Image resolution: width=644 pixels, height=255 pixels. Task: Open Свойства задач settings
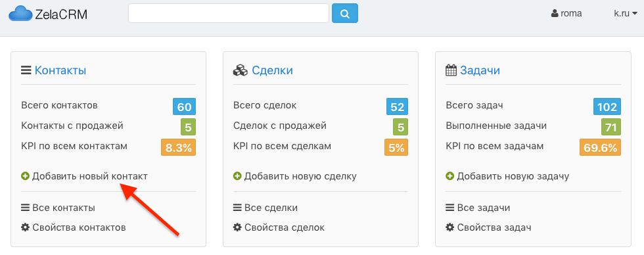click(489, 227)
